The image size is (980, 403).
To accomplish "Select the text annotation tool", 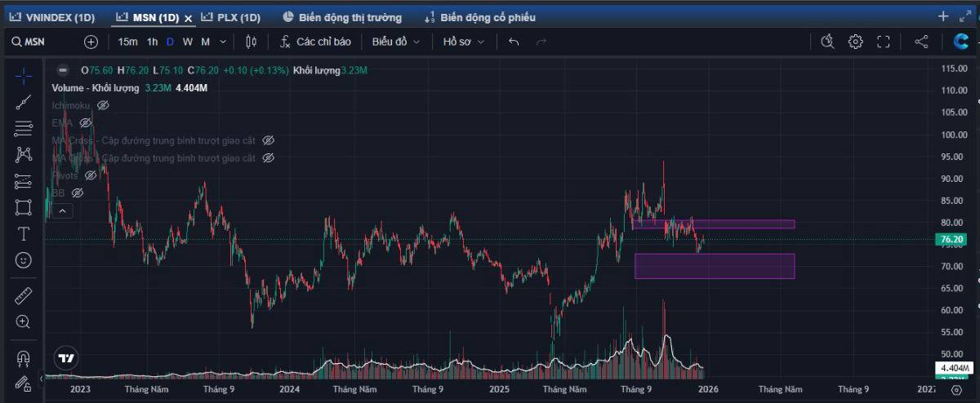I will 23,234.
